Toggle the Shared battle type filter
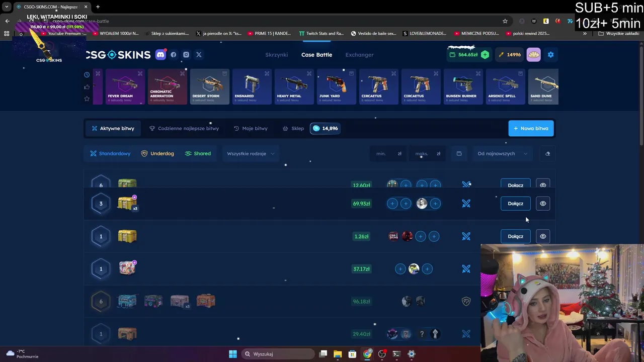Screen dimensions: 644x362 tap(198, 153)
